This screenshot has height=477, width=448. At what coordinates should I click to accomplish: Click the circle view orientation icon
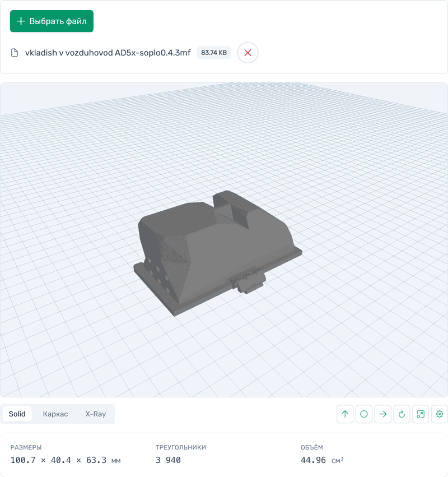(x=364, y=414)
